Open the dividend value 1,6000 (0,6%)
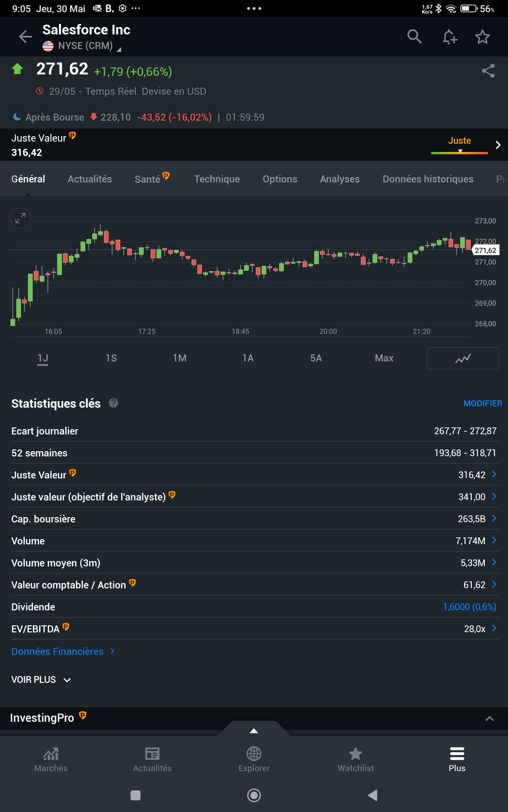The image size is (508, 812). point(470,607)
